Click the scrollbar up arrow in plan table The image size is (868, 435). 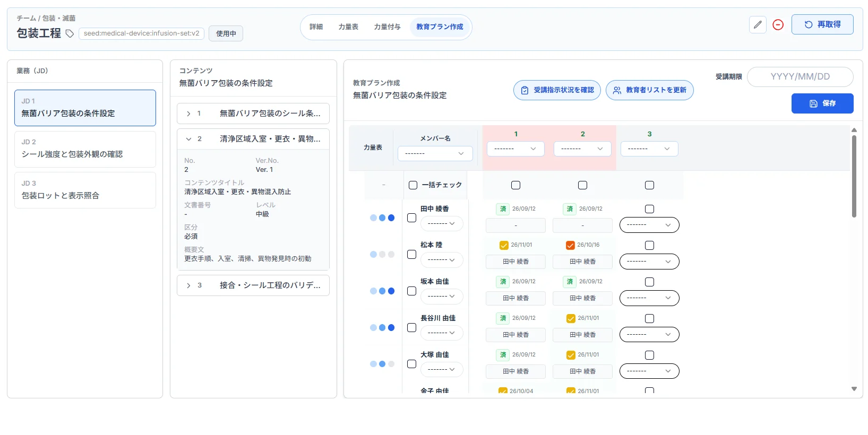coord(854,130)
